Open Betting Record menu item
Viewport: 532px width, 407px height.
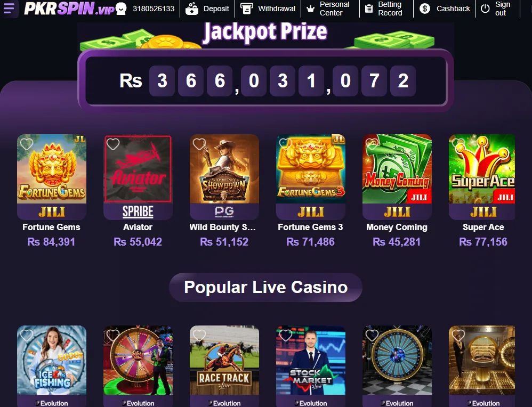tap(386, 9)
